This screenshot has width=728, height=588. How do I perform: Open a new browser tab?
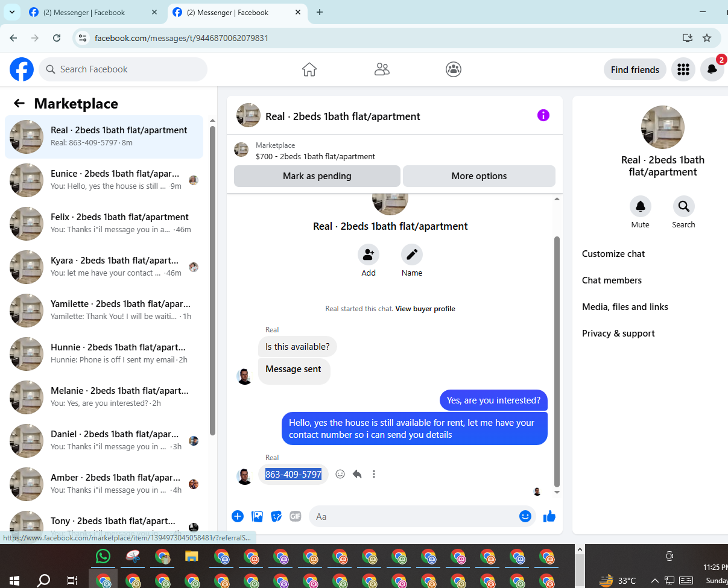click(320, 12)
